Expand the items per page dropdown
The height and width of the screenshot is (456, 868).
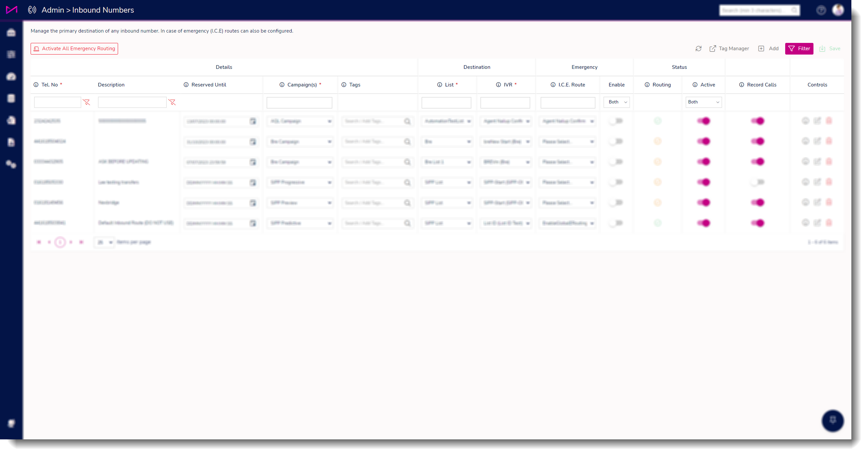pos(104,242)
